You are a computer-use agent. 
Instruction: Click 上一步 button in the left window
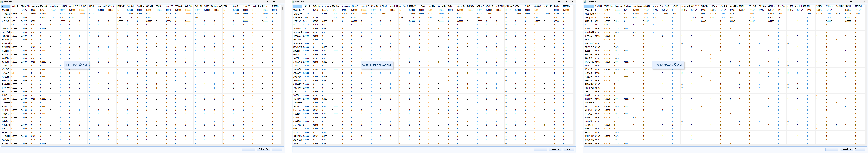(x=248, y=149)
